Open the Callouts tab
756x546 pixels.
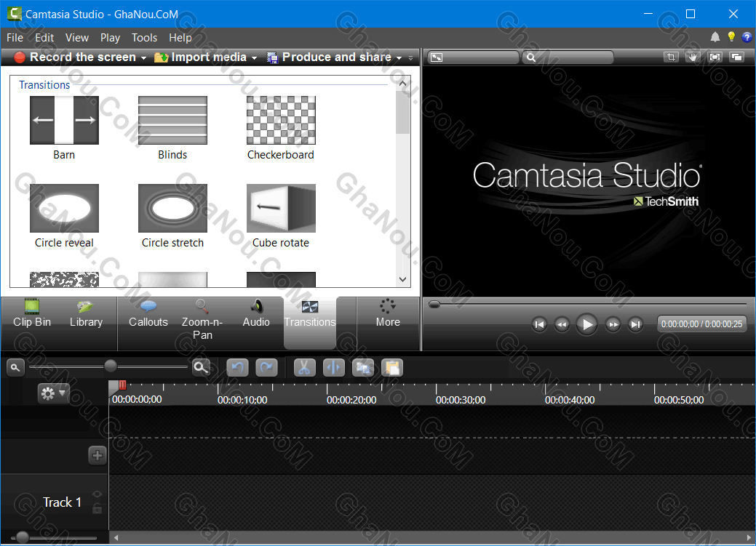(x=148, y=314)
